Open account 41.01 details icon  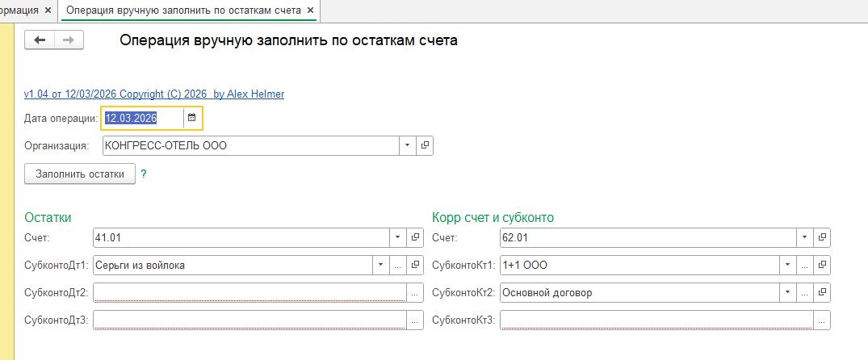[x=416, y=237]
